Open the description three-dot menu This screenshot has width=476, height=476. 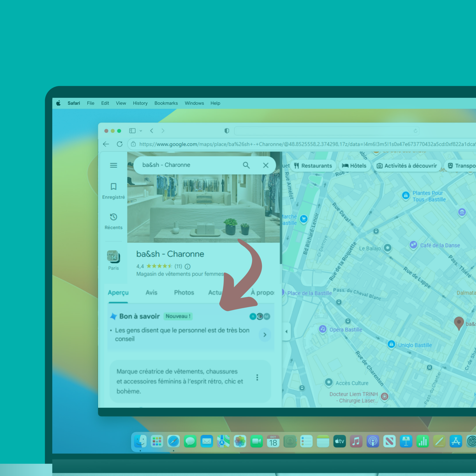[x=257, y=377]
